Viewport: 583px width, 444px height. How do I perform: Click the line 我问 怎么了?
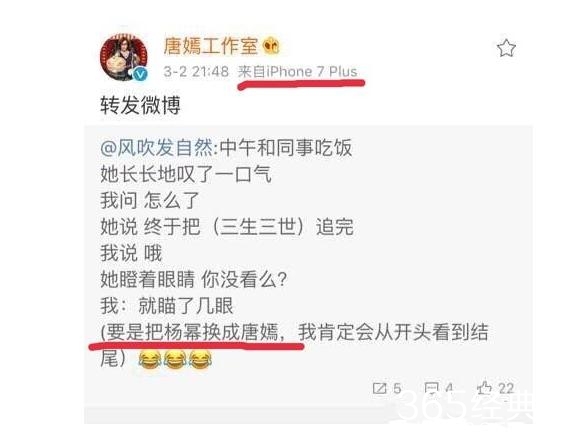point(150,200)
